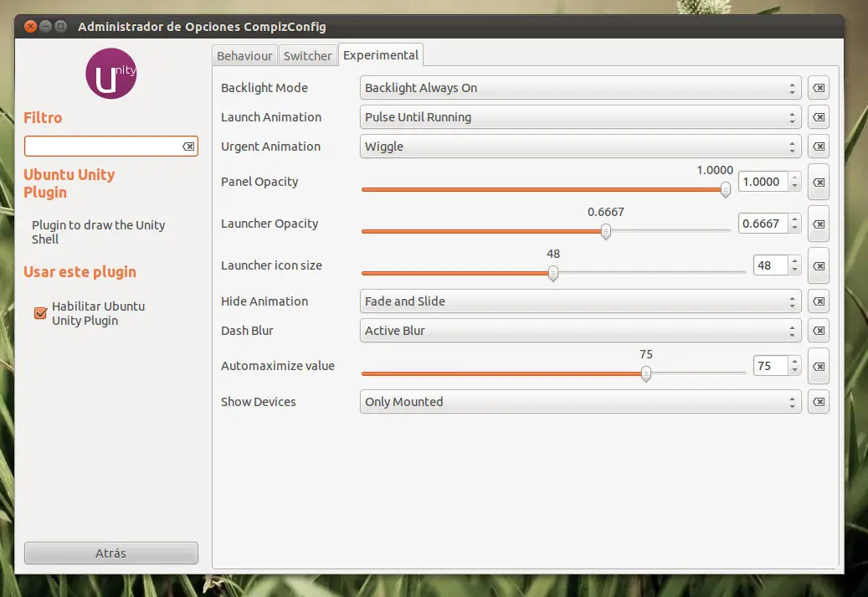The image size is (868, 597).
Task: Disable the Habilitar Ubuntu Unity Plugin checkbox
Action: (40, 313)
